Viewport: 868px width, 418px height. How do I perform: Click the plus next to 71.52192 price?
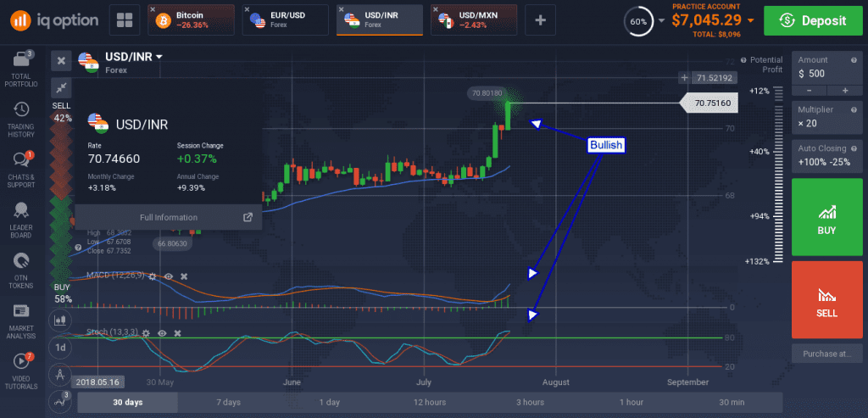(x=685, y=77)
